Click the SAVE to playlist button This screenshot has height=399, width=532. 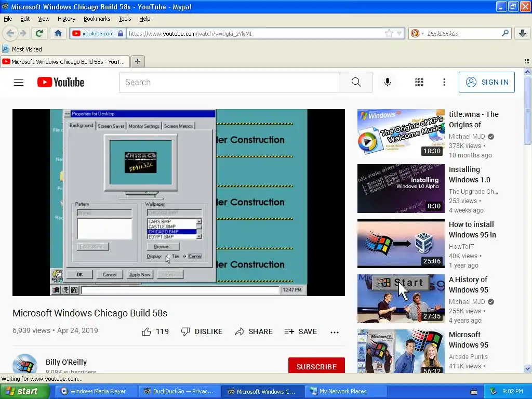[x=301, y=331]
